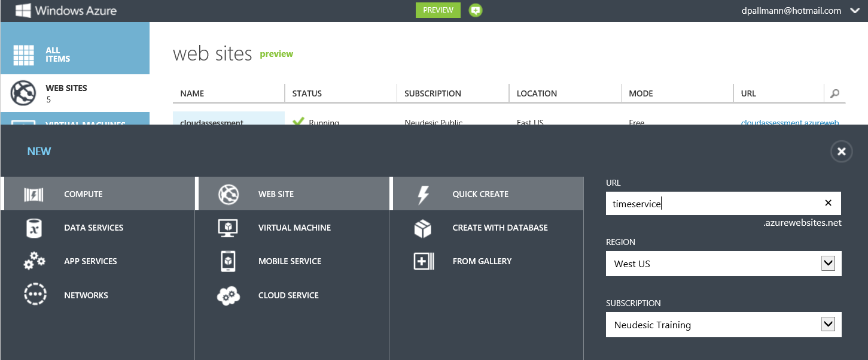868x360 pixels.
Task: Click the WEB SITES globe icon in sidebar
Action: coord(23,93)
